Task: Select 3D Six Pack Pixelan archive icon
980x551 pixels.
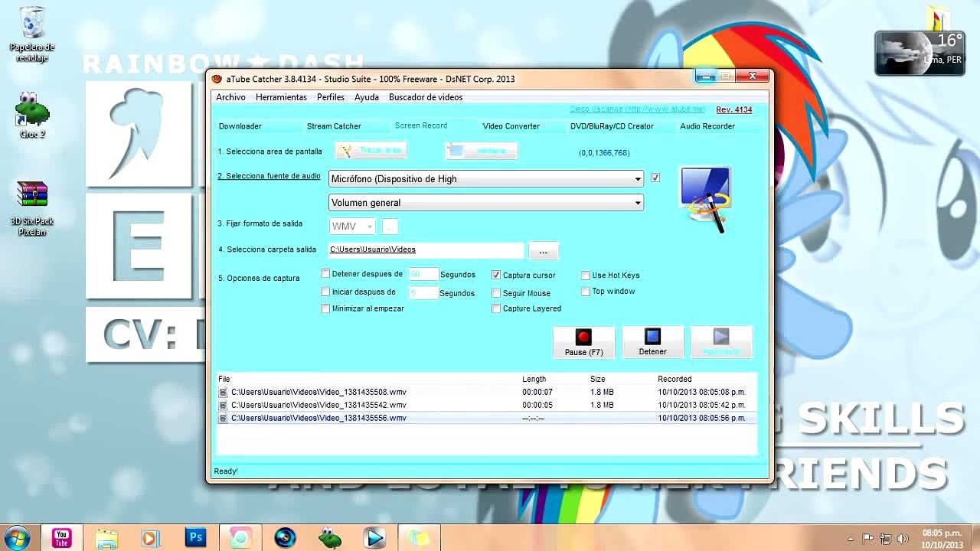Action: click(32, 208)
